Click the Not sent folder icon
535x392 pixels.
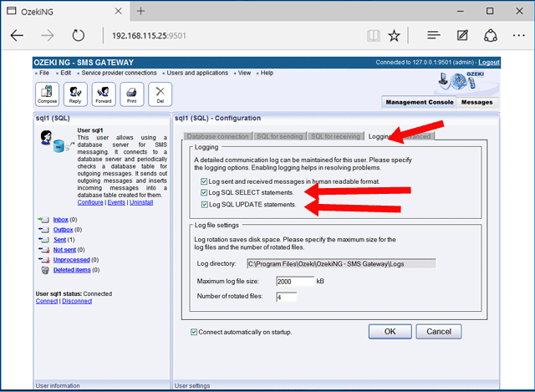pyautogui.click(x=43, y=250)
